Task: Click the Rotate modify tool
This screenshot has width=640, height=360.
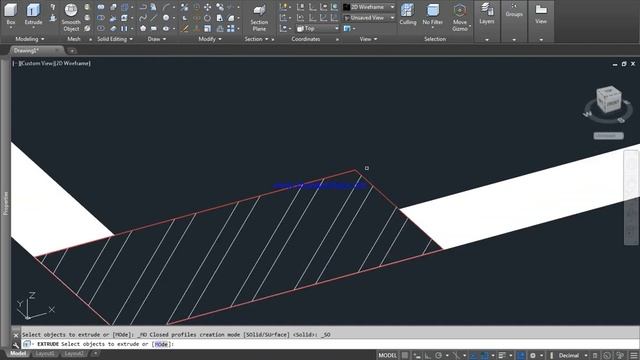Action: (207, 18)
